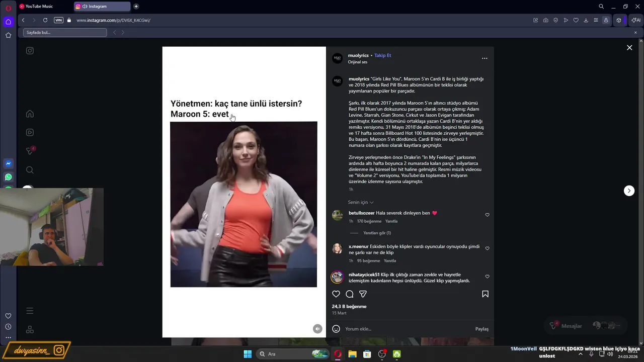Screen dimensions: 644x362
Task: Go back browser arrow
Action: click(23, 20)
